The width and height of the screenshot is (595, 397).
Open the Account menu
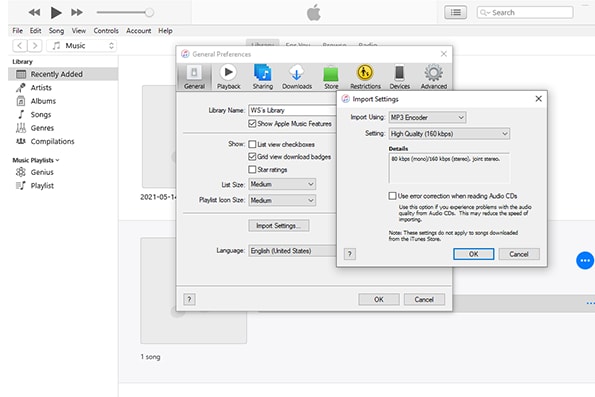pos(139,31)
